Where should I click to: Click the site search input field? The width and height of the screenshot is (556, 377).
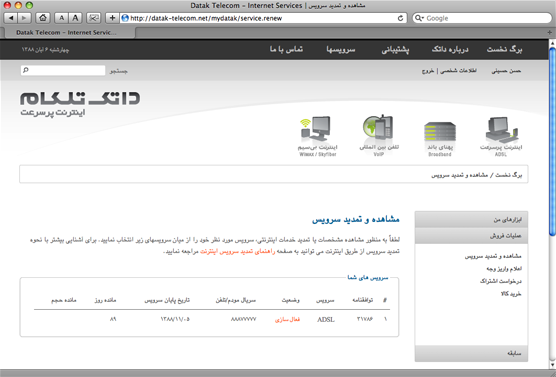[63, 70]
